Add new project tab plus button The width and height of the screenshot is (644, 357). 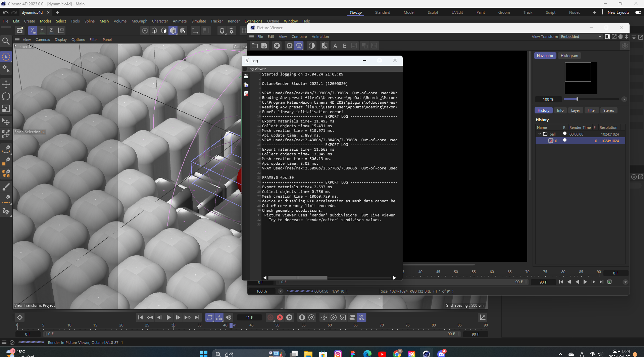[57, 12]
